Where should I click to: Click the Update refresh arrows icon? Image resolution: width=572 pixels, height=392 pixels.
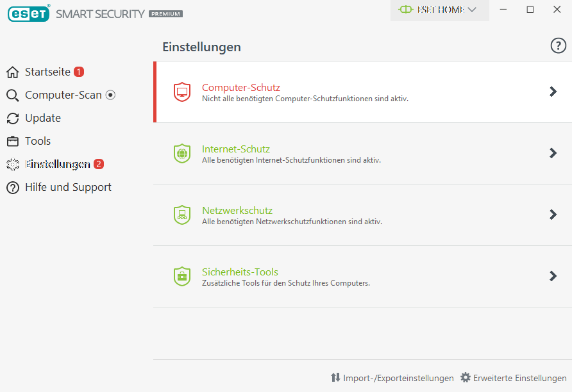[x=13, y=118]
